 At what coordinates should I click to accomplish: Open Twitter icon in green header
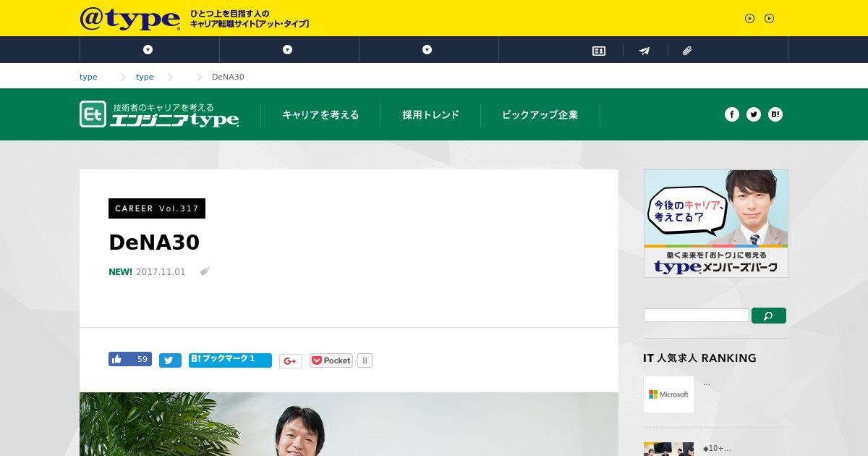pos(754,114)
